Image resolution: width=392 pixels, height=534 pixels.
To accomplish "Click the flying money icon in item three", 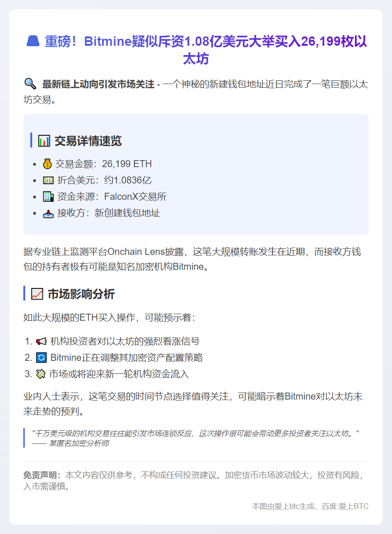I will pyautogui.click(x=42, y=374).
